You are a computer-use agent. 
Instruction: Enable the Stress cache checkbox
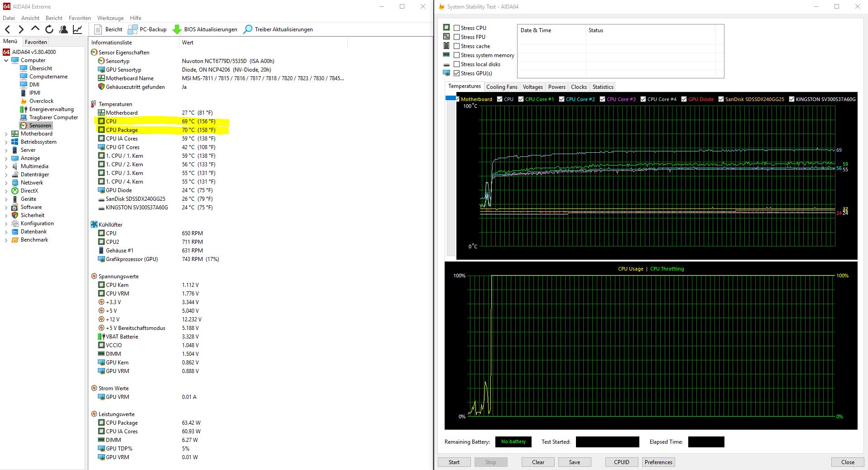(x=456, y=46)
